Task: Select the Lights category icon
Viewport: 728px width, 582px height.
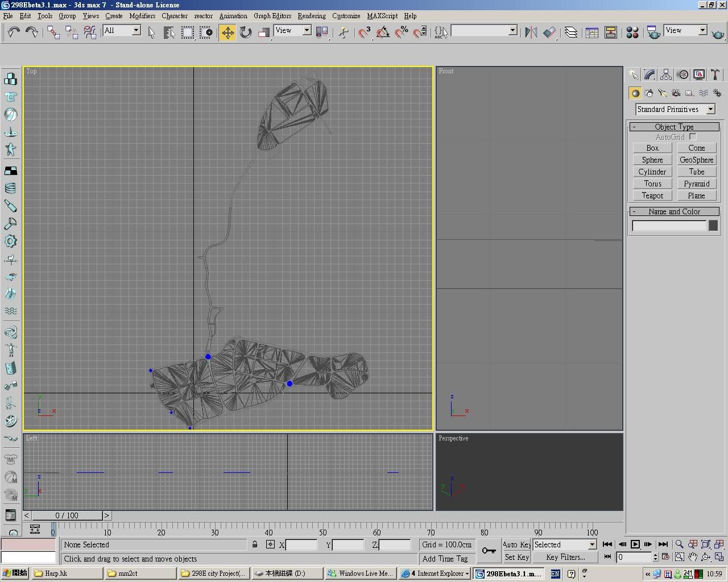Action: tap(662, 93)
